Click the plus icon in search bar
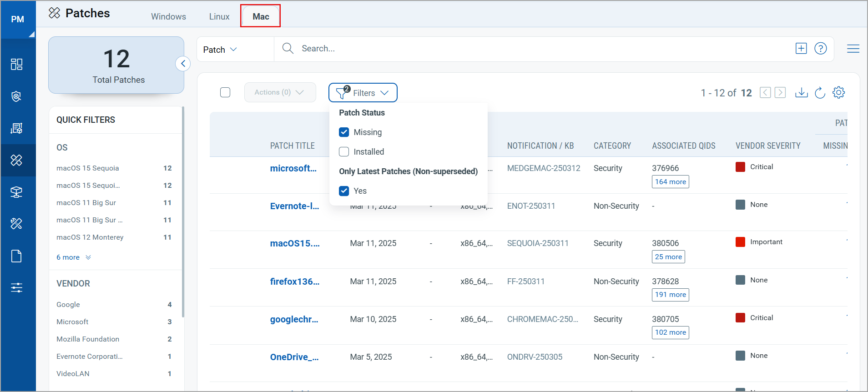The image size is (868, 392). [801, 49]
